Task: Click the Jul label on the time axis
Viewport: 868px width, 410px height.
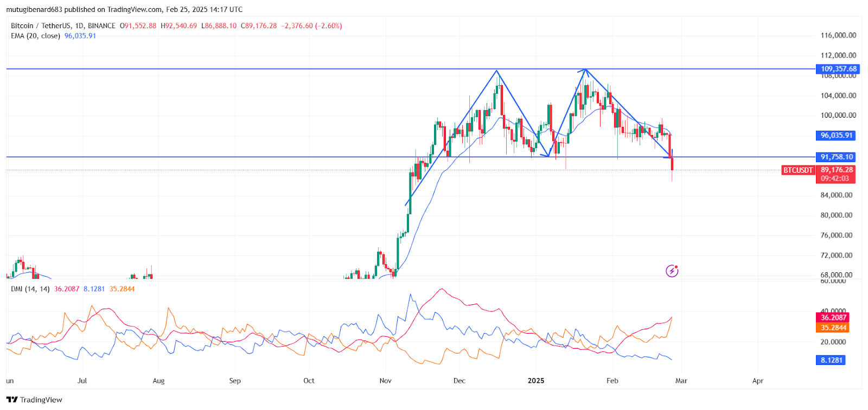Action: coord(82,381)
